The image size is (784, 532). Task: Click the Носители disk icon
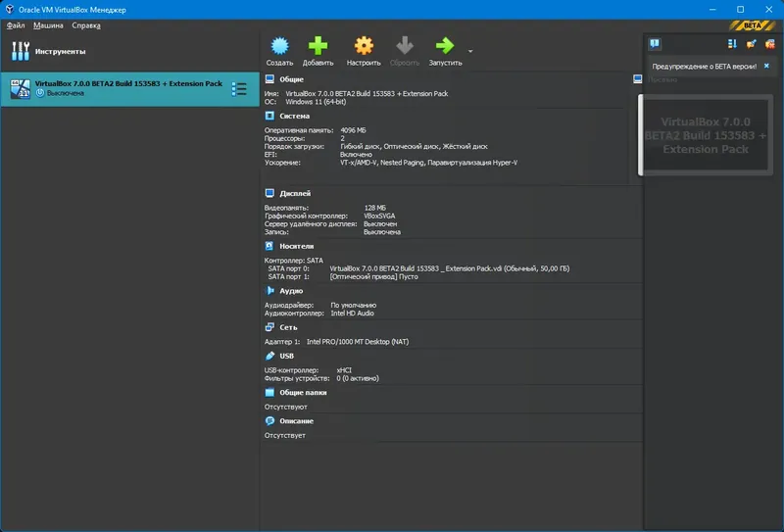point(269,246)
